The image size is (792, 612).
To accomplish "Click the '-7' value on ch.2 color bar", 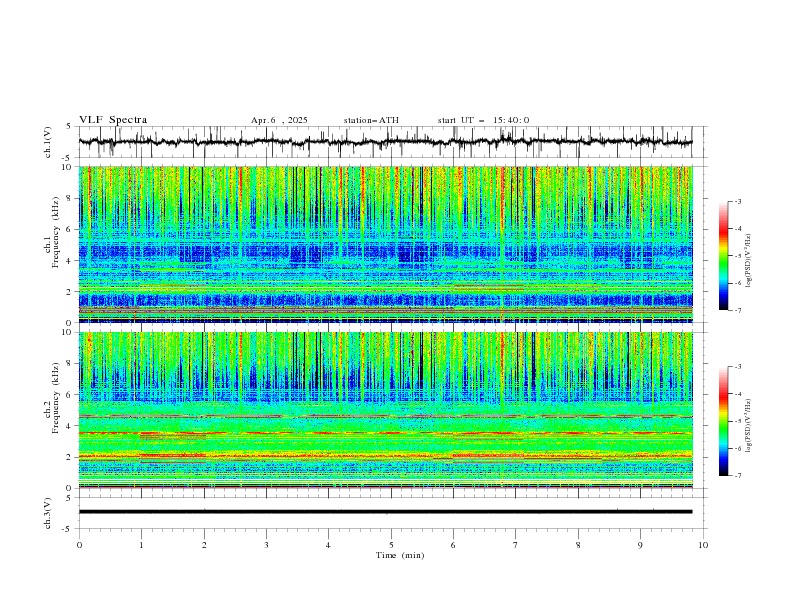I will tap(738, 476).
